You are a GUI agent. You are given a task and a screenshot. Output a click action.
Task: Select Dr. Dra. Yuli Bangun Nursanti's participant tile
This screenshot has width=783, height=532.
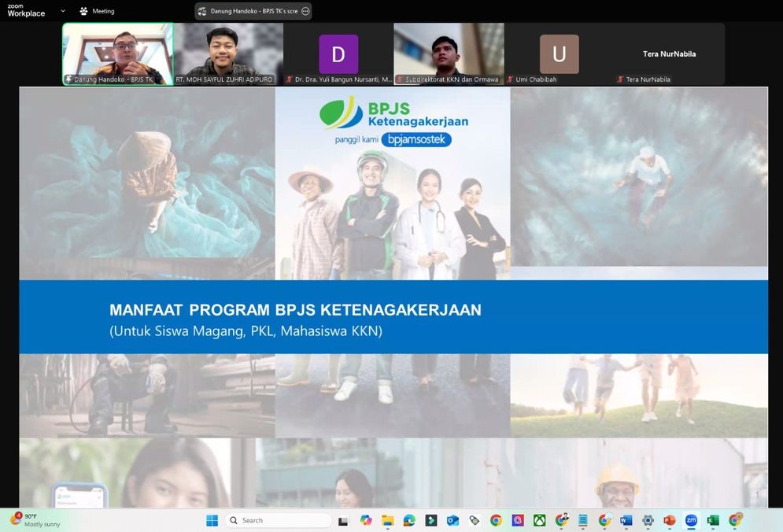338,54
